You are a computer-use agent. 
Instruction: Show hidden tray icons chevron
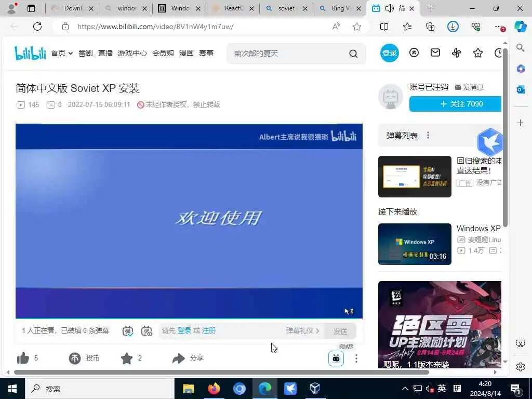click(x=405, y=389)
